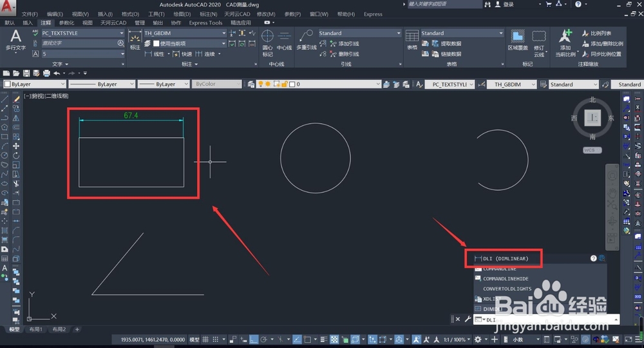Toggle transparency display in status bar

334,340
